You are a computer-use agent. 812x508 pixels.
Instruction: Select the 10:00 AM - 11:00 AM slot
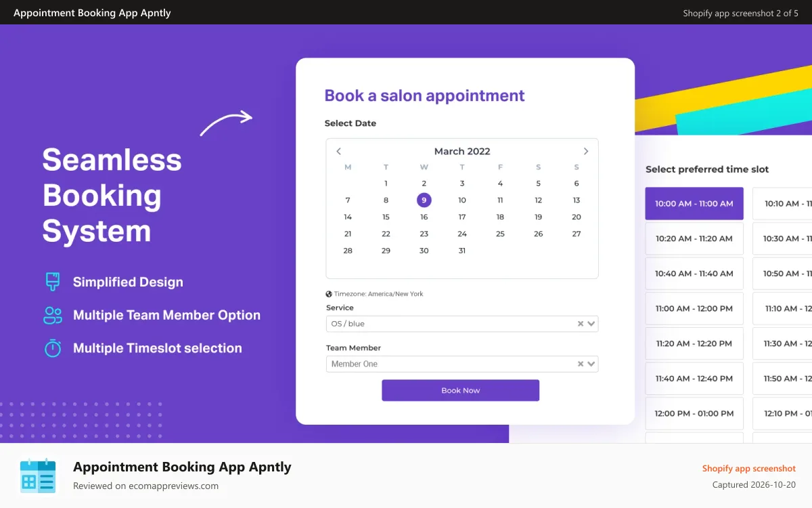(x=694, y=203)
